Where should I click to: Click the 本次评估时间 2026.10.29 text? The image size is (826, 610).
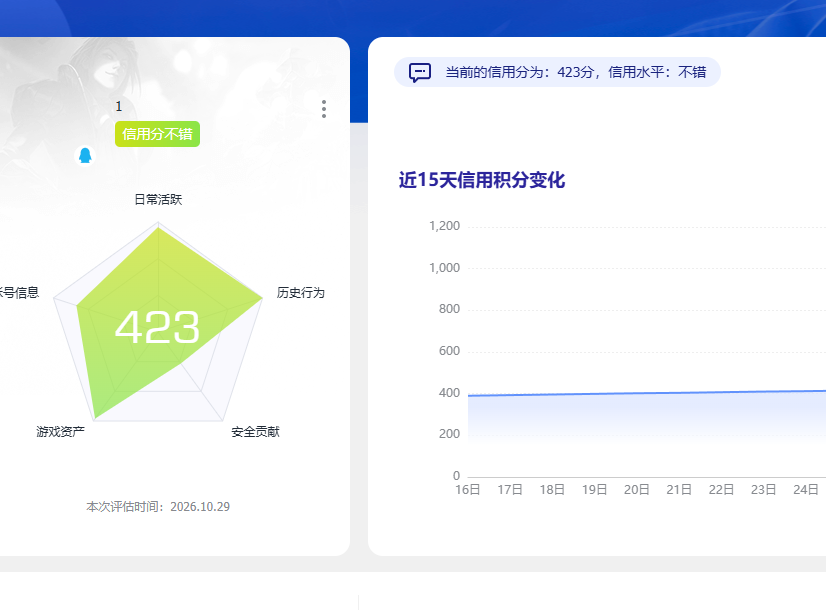(x=158, y=506)
